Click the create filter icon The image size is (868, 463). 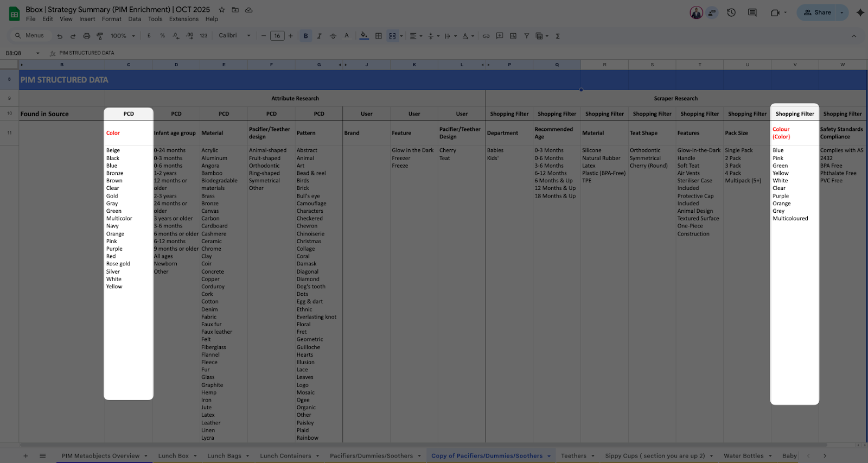tap(526, 36)
